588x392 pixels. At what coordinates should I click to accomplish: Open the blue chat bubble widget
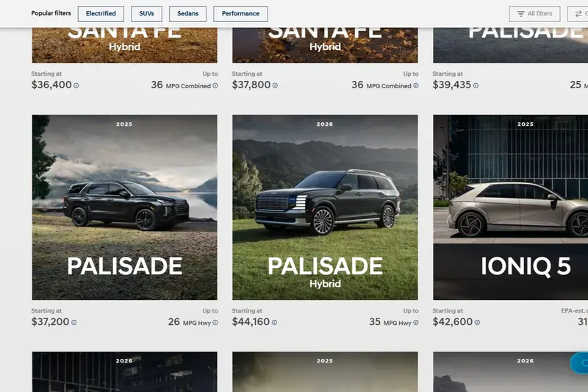click(579, 363)
